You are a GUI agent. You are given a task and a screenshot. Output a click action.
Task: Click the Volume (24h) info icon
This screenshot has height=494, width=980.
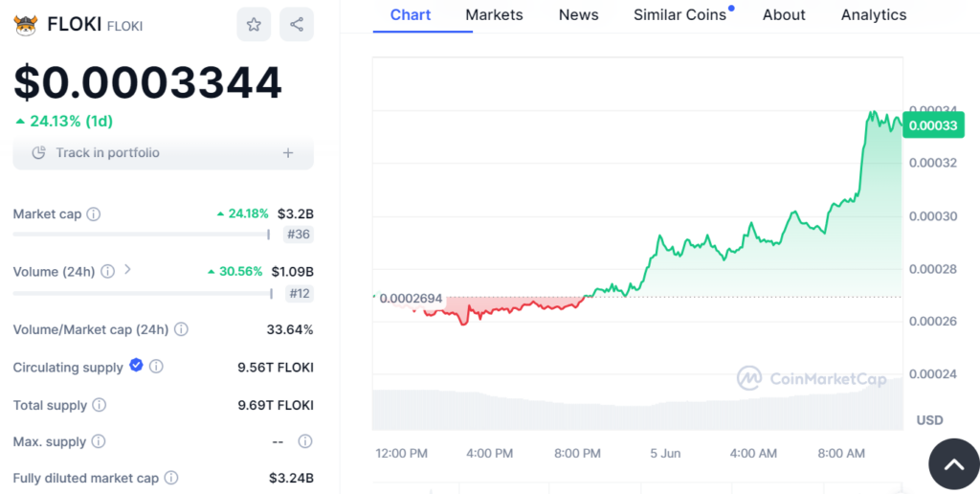108,272
